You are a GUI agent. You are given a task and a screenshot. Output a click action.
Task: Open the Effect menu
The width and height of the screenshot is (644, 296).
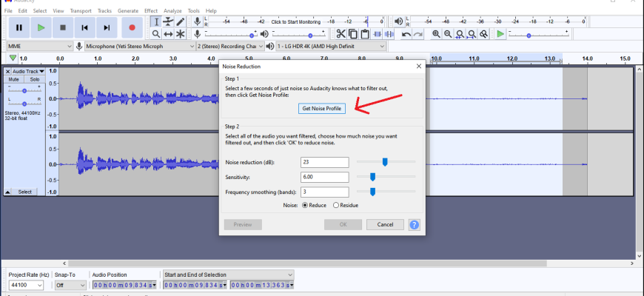click(x=151, y=11)
